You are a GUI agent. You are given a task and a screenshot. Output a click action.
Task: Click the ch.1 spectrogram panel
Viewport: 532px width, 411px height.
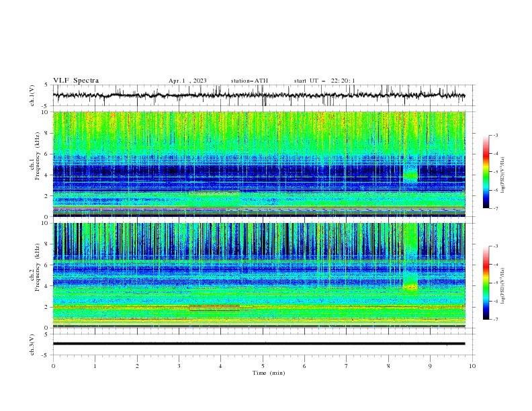click(x=259, y=164)
